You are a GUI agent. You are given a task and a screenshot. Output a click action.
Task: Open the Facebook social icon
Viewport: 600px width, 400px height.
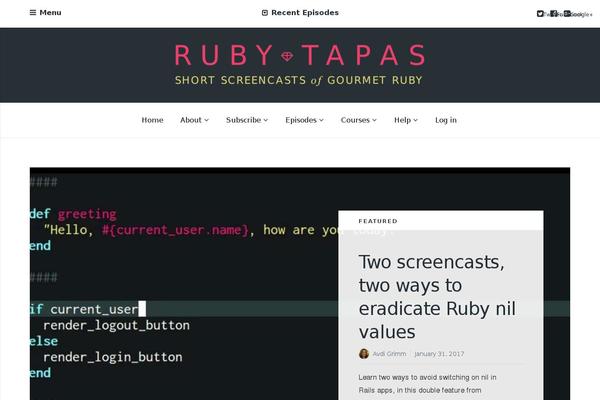554,14
